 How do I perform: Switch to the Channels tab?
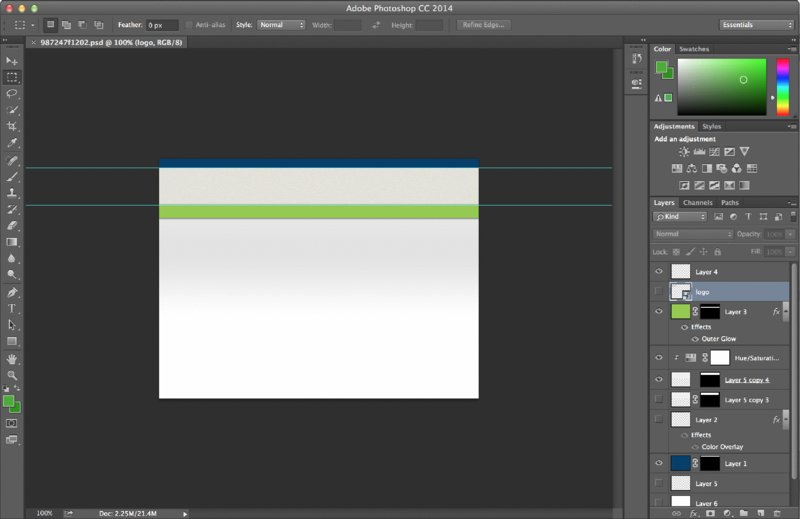[x=698, y=203]
